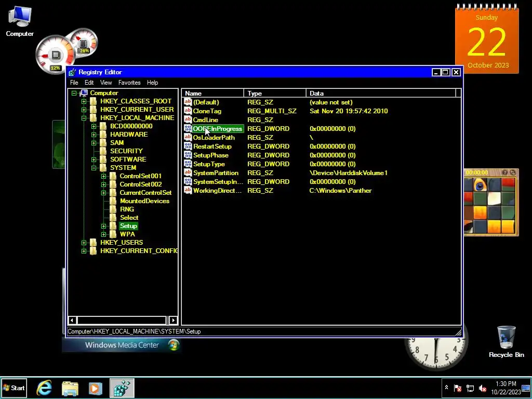Select the HKEY_USERS tree label
The height and width of the screenshot is (399, 532).
pyautogui.click(x=122, y=243)
